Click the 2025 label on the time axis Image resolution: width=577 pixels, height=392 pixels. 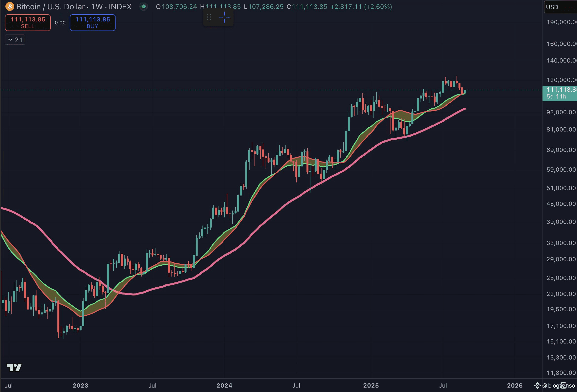(371, 385)
